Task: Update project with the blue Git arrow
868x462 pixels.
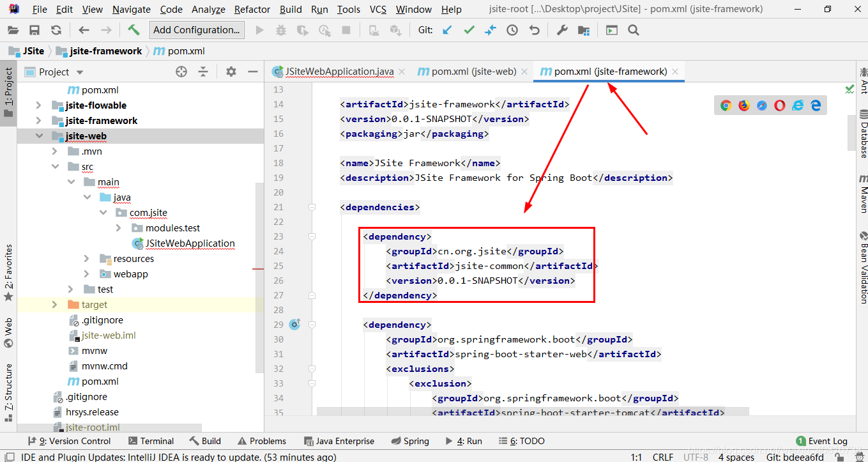Action: click(x=448, y=30)
